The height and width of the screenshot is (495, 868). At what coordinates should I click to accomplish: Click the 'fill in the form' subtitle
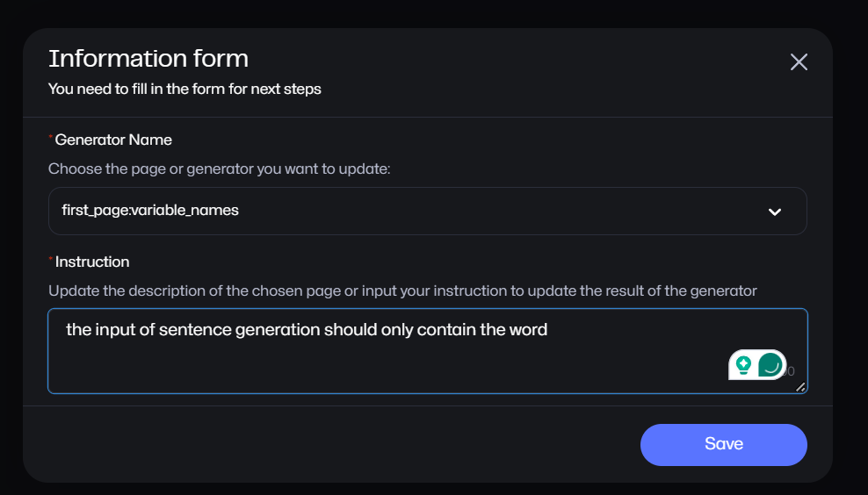point(184,89)
